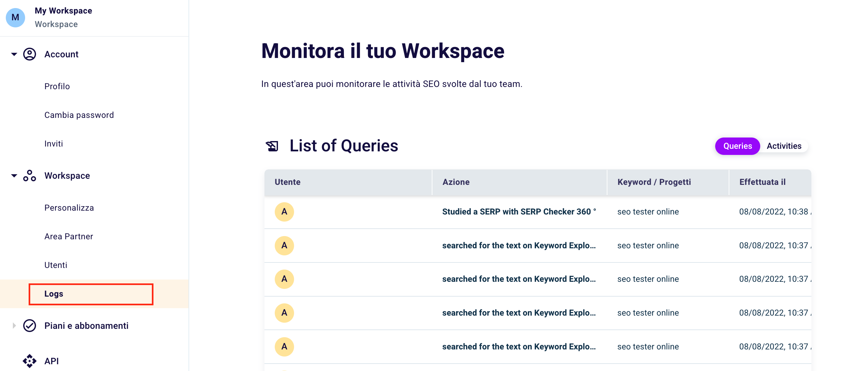Switch to the Activities tab

click(x=784, y=146)
